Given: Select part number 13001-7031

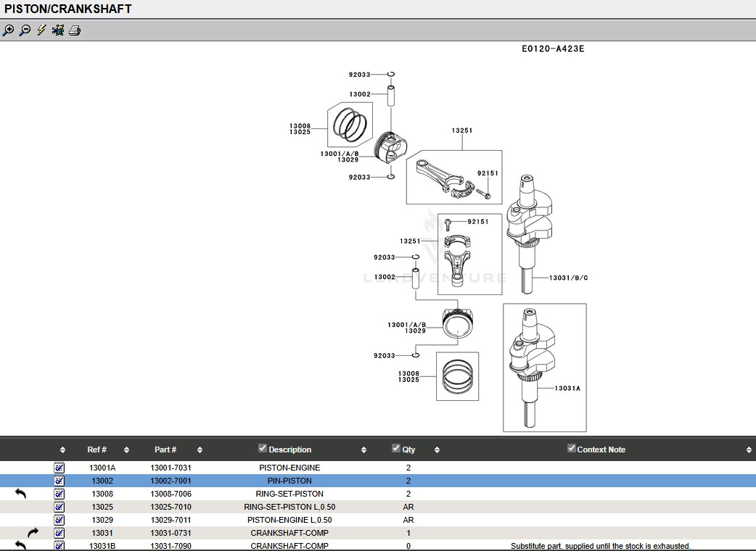Looking at the screenshot, I should coord(170,468).
